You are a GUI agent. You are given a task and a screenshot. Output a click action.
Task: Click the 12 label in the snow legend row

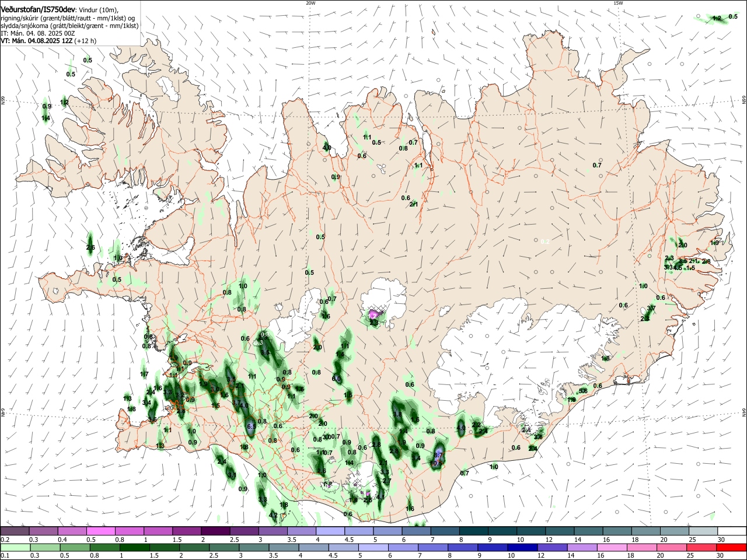click(x=549, y=540)
